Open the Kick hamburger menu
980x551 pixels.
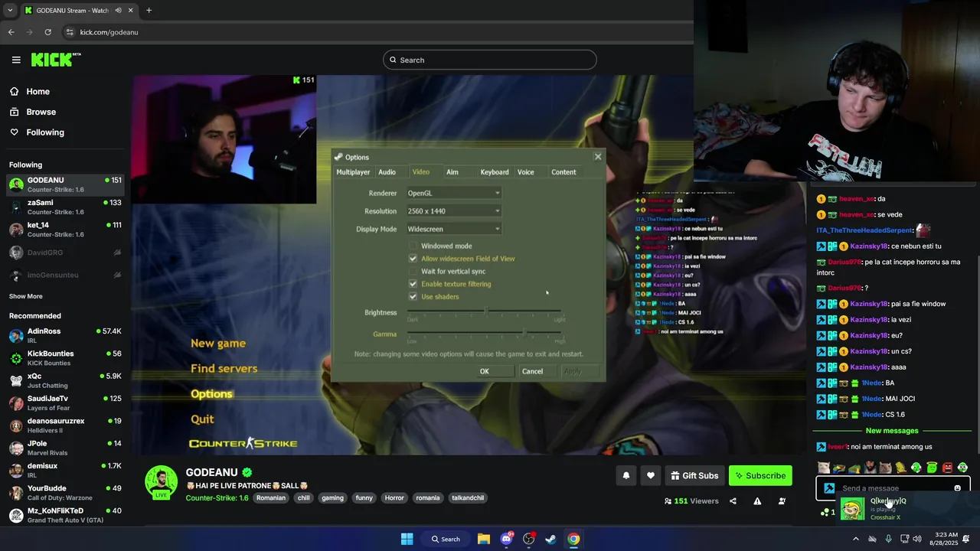(16, 60)
